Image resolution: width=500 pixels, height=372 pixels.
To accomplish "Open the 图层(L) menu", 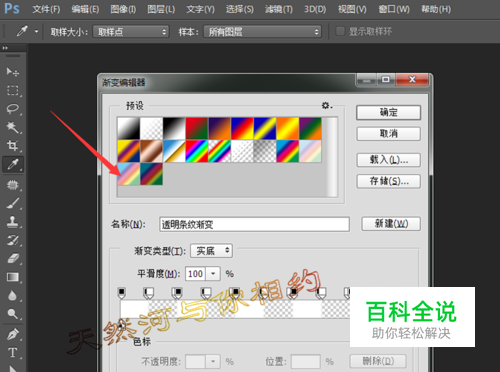I will [161, 9].
